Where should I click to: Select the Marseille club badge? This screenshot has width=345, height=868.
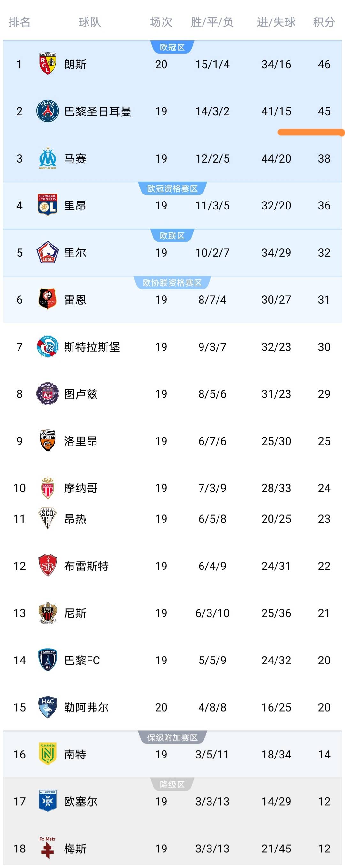(x=48, y=158)
